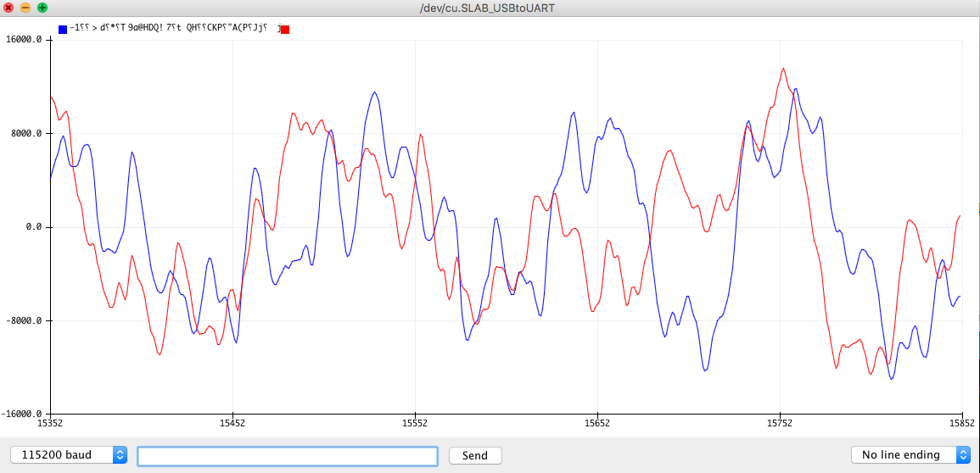Click the 8000.0 y-axis label
Screen dimensions: 980x473
click(25, 134)
